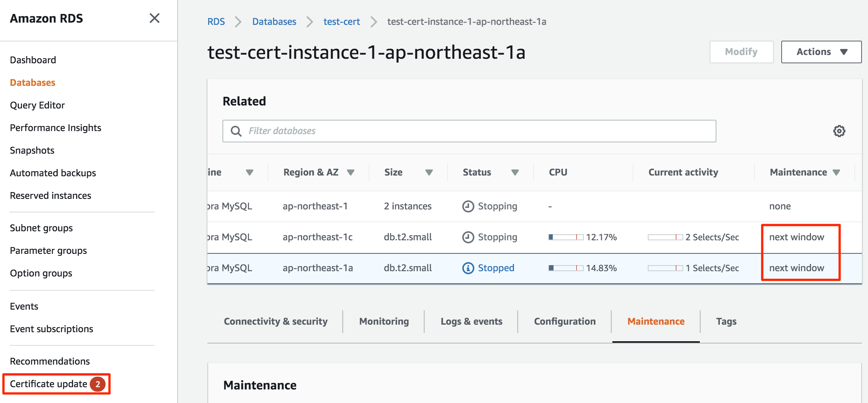Open the Configuration tab
This screenshot has width=868, height=403.
564,321
